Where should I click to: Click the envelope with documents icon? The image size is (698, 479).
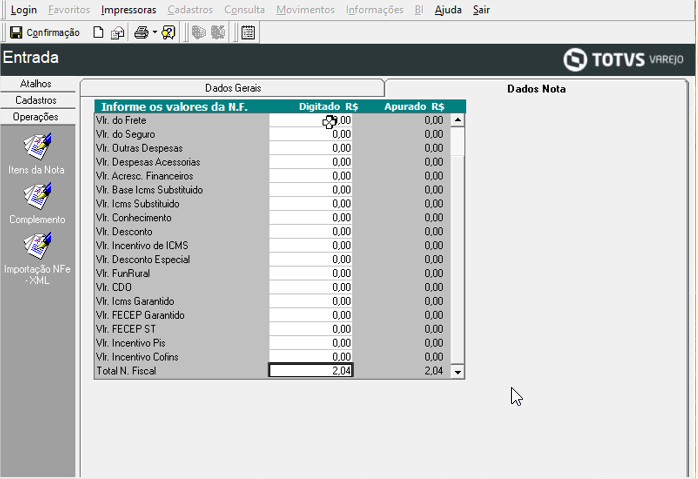click(x=118, y=32)
